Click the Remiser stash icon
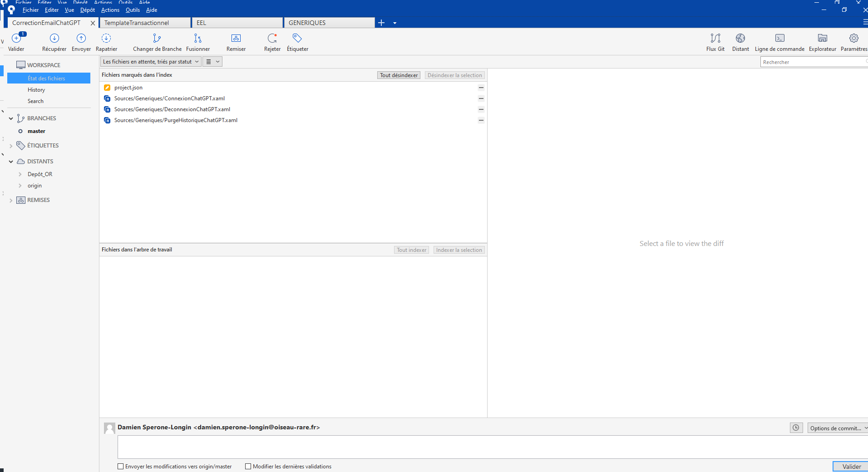This screenshot has width=868, height=472. 236,39
